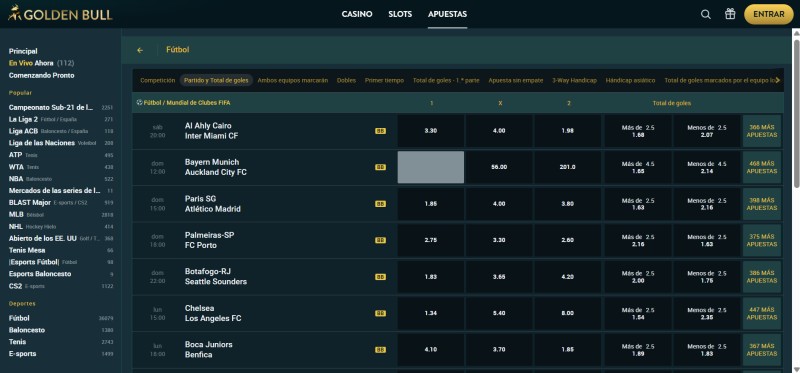Select Al Ahly Cairo win odds 3.30
The image size is (800, 373).
coord(431,131)
